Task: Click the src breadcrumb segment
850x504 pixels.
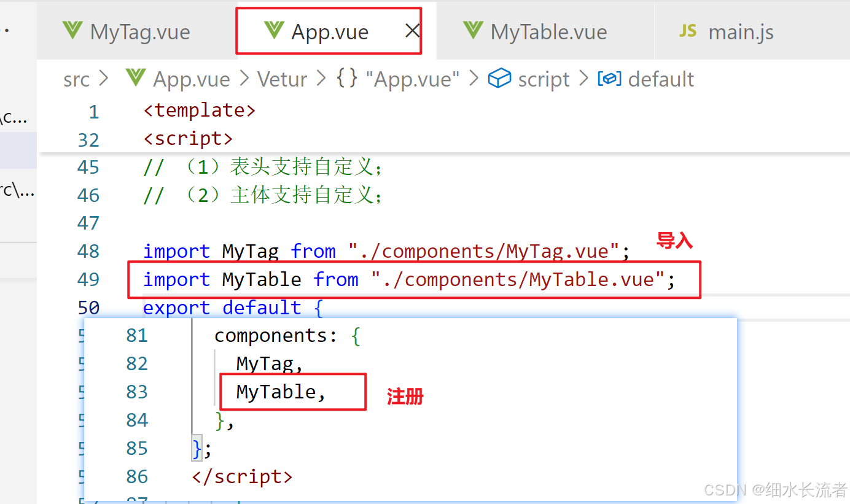Action: tap(76, 79)
